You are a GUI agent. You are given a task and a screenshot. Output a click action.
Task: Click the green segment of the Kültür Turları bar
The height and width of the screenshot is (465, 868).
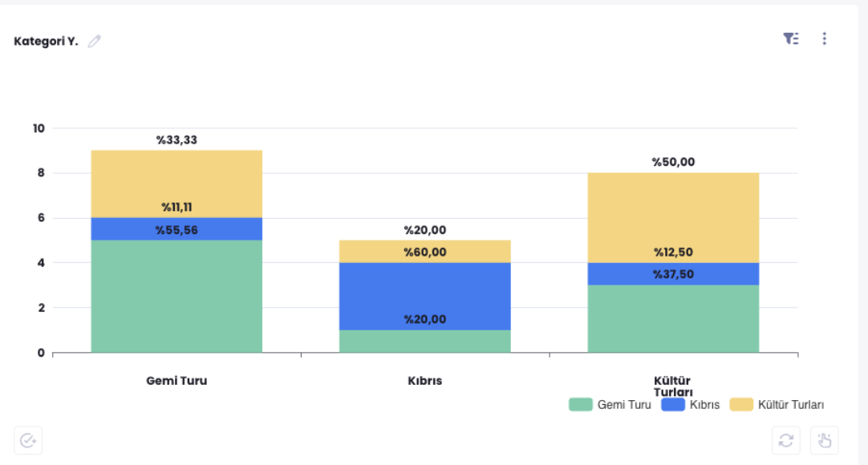pos(673,321)
